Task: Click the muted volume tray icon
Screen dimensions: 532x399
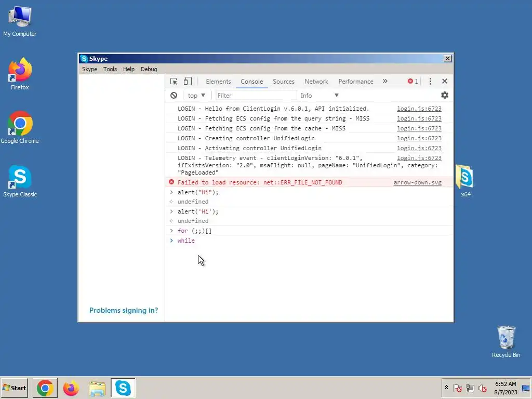Action: coord(482,388)
